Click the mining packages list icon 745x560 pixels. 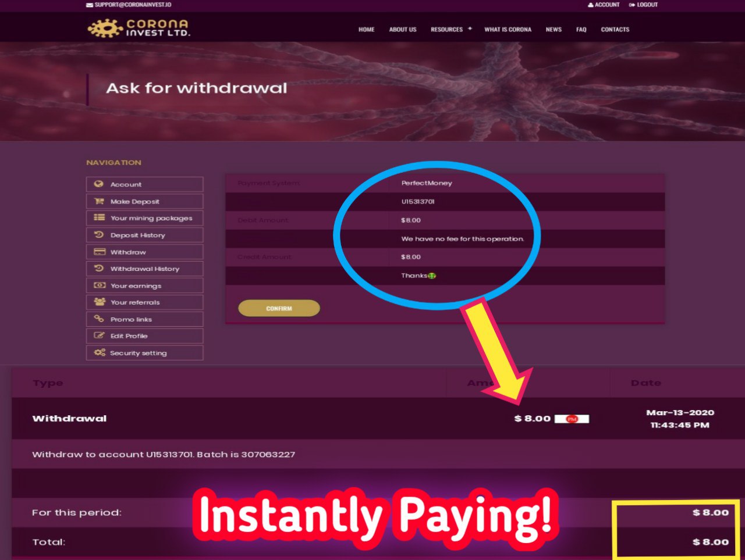point(99,217)
